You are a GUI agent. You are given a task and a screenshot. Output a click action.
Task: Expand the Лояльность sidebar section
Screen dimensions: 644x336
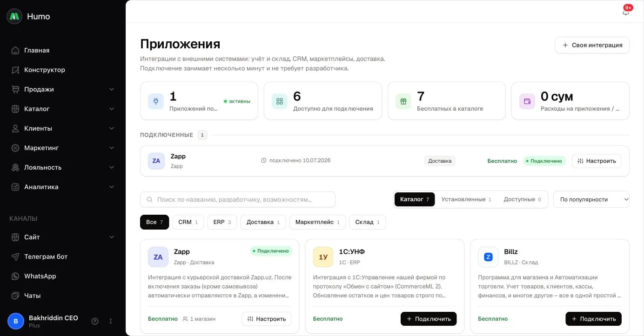coord(63,167)
